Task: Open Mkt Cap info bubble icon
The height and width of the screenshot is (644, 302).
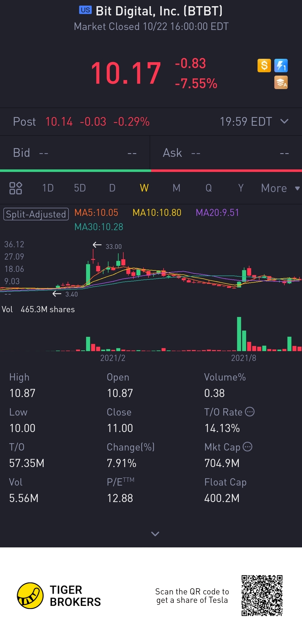Action: pyautogui.click(x=247, y=447)
